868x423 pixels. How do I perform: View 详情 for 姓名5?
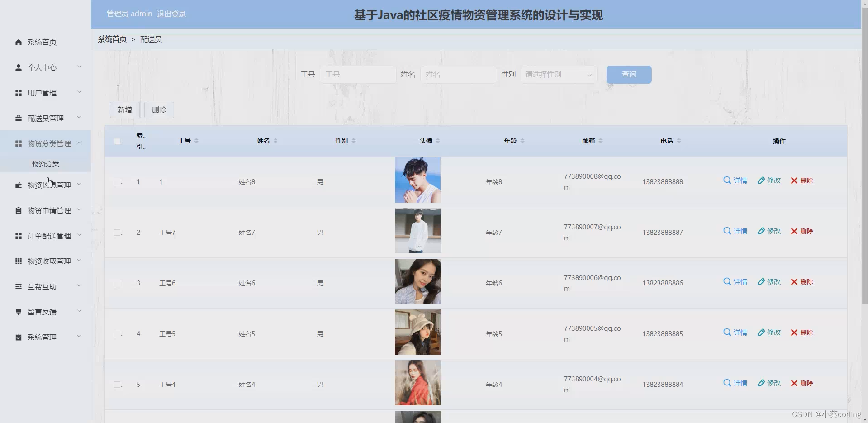(735, 333)
